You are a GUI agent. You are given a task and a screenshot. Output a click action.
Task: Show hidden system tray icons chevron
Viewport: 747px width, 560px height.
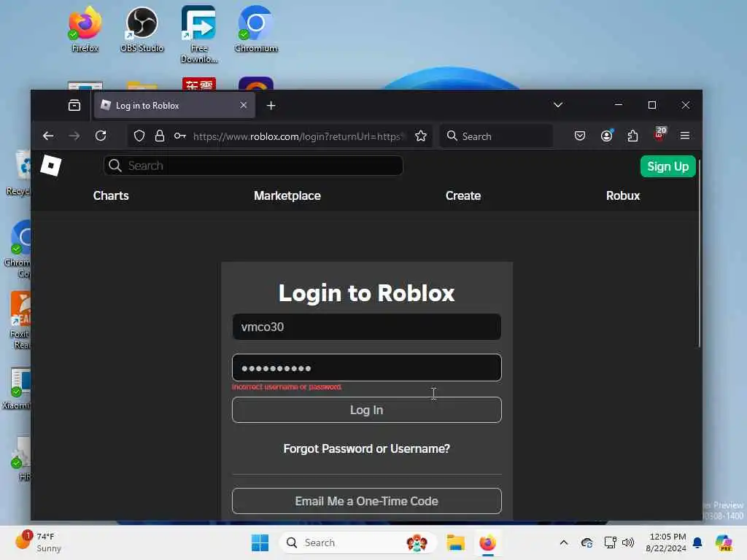(x=564, y=542)
